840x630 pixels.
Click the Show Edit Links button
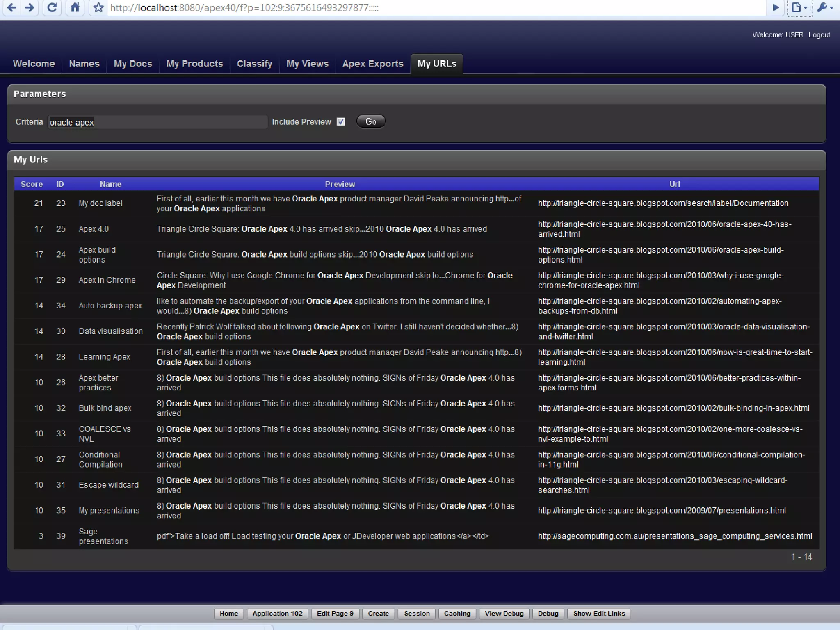(x=599, y=613)
